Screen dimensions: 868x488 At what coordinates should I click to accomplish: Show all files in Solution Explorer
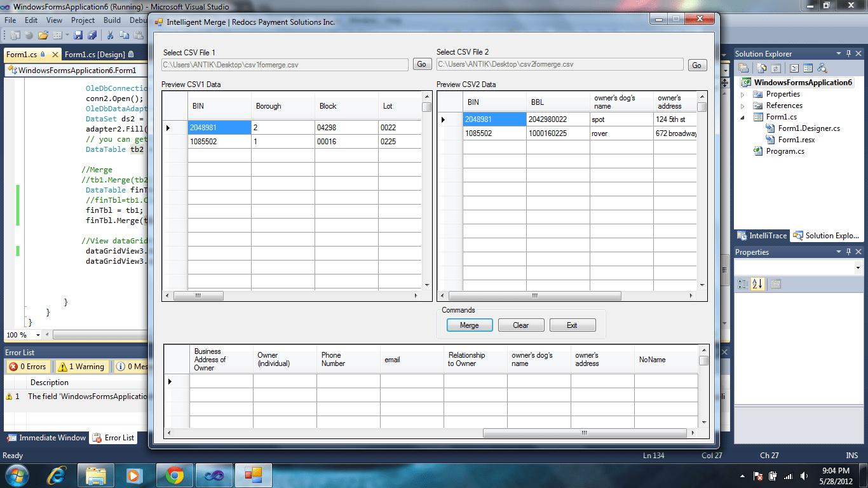click(x=761, y=68)
